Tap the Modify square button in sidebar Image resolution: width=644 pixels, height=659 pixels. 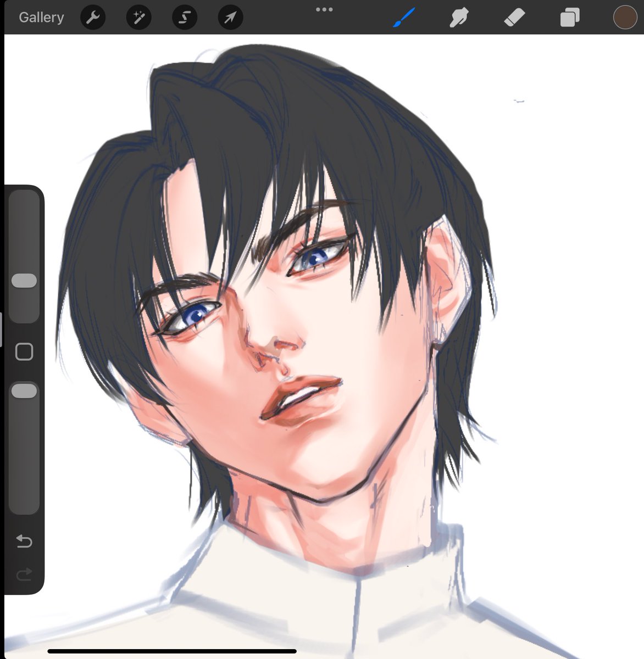coord(24,351)
